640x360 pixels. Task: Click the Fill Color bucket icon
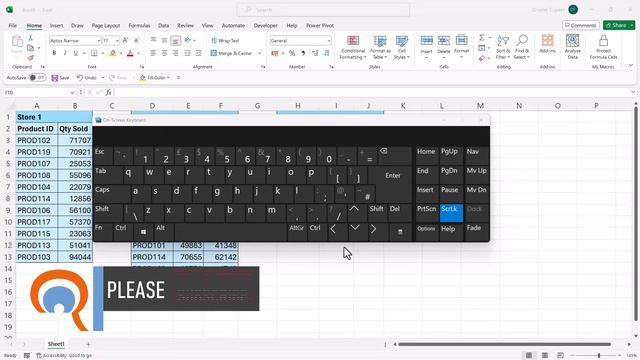pyautogui.click(x=113, y=53)
